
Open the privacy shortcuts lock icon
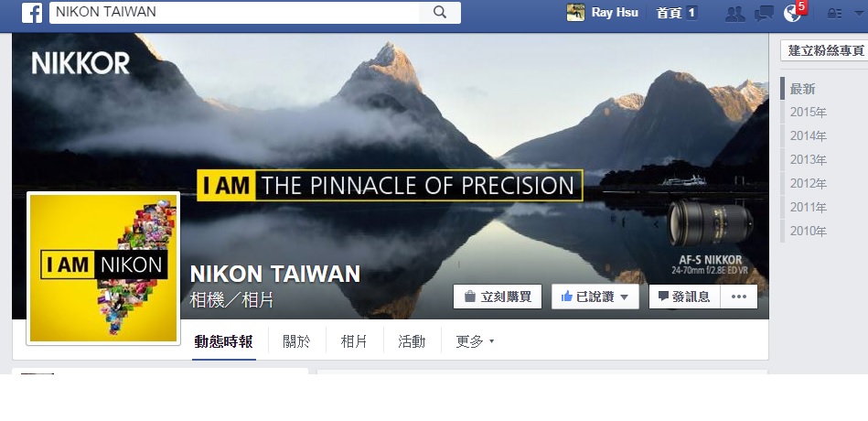click(834, 14)
